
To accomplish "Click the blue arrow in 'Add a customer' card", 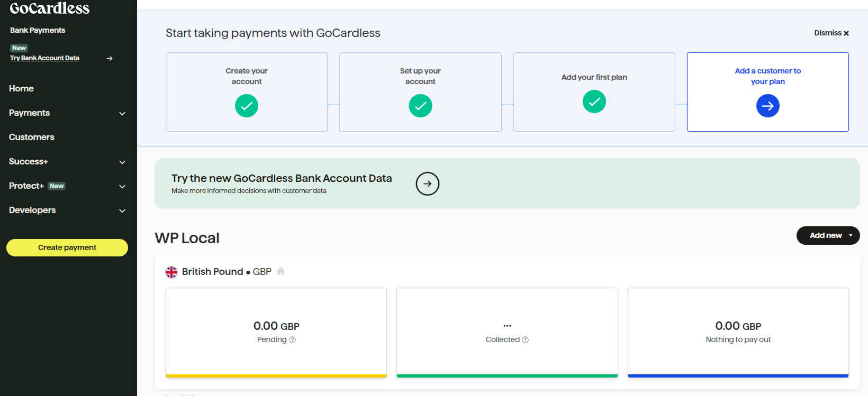I will click(767, 106).
